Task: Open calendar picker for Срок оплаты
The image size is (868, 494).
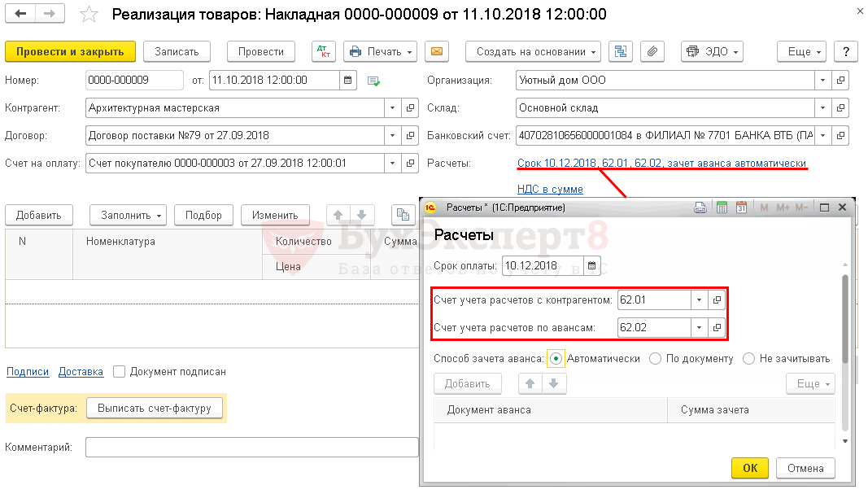Action: (x=592, y=265)
